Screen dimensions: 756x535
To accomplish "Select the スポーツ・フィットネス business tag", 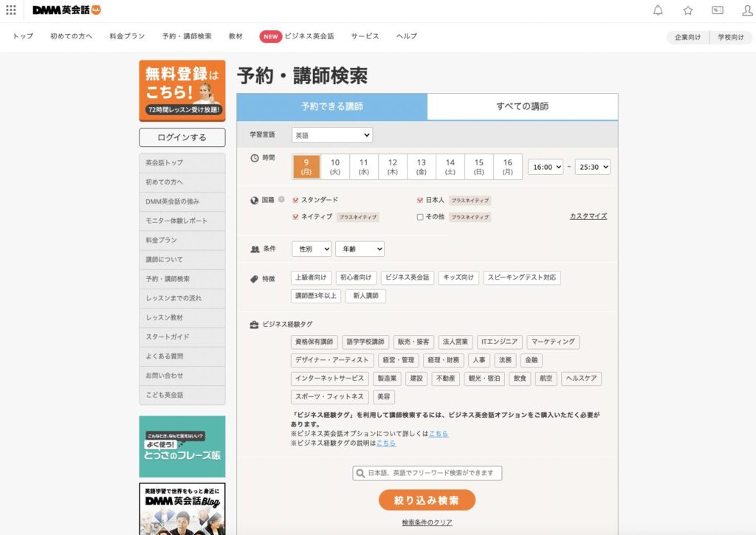I will point(330,397).
